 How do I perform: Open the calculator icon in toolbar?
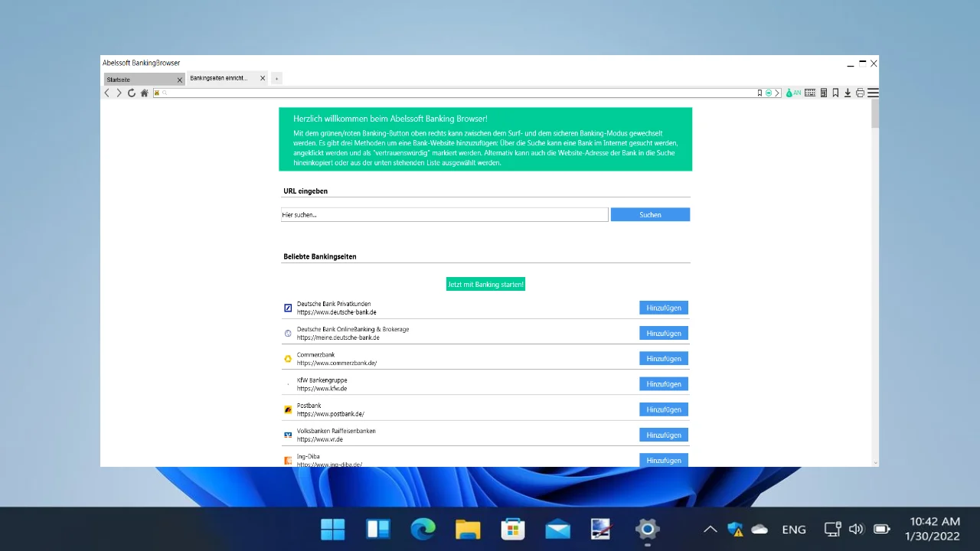[824, 93]
